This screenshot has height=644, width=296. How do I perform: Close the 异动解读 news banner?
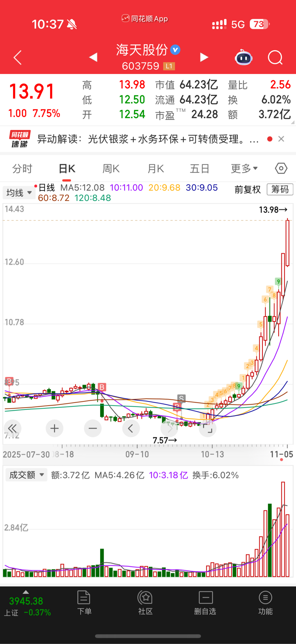(281, 139)
